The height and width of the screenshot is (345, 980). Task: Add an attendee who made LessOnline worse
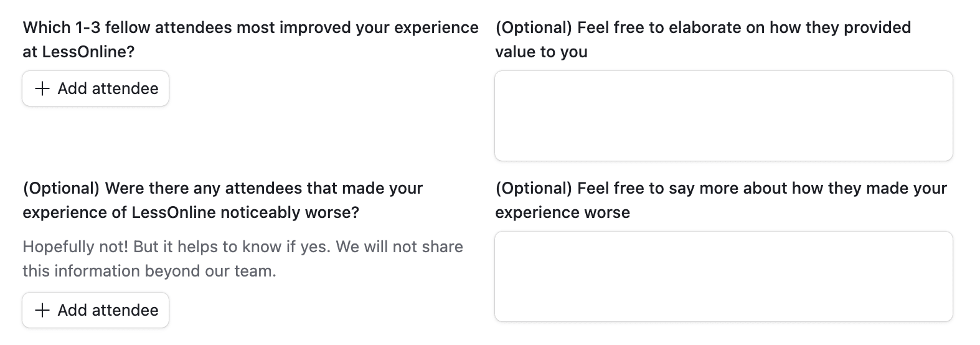pos(96,310)
